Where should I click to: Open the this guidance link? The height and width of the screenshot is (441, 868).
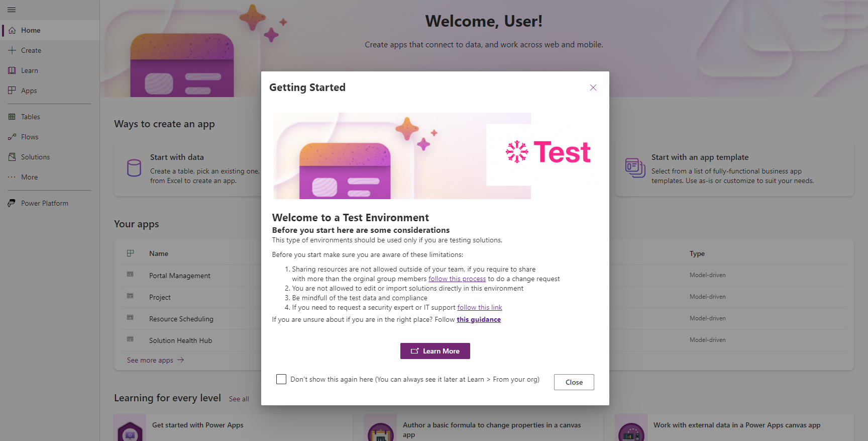pyautogui.click(x=479, y=319)
